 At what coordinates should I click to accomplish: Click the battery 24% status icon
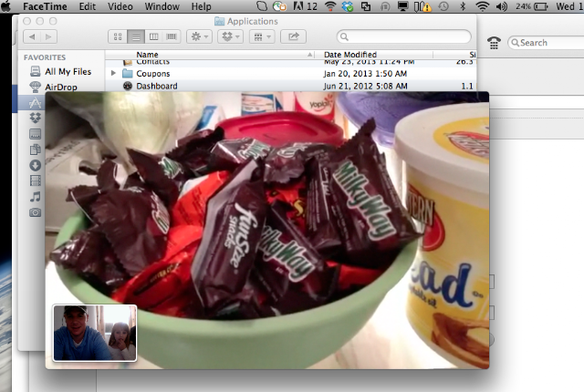tap(532, 6)
